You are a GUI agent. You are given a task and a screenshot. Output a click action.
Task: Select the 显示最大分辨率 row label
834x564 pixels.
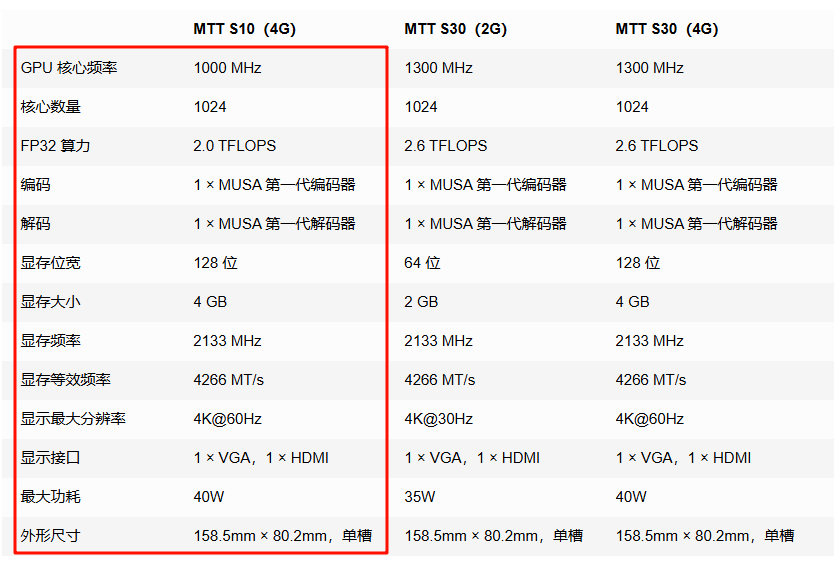[73, 419]
